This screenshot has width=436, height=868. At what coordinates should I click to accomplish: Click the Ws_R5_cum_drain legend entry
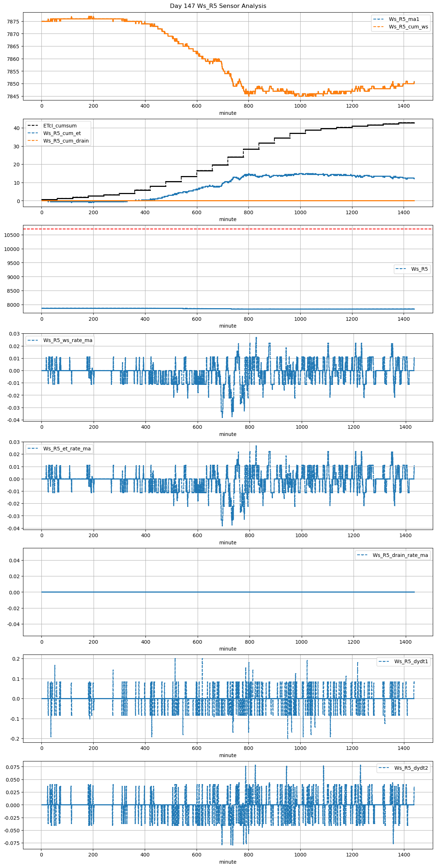click(x=66, y=141)
